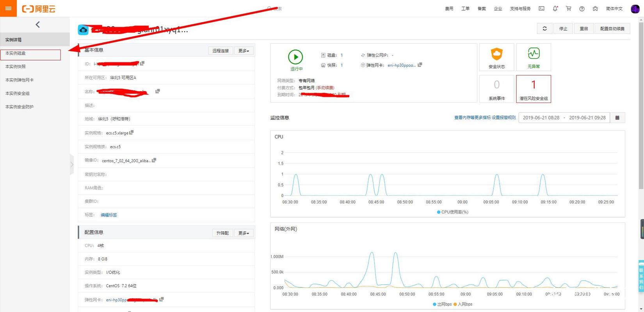The image size is (644, 312).
Task: Click the snapshot icon beside 快照
Action: coord(323,65)
